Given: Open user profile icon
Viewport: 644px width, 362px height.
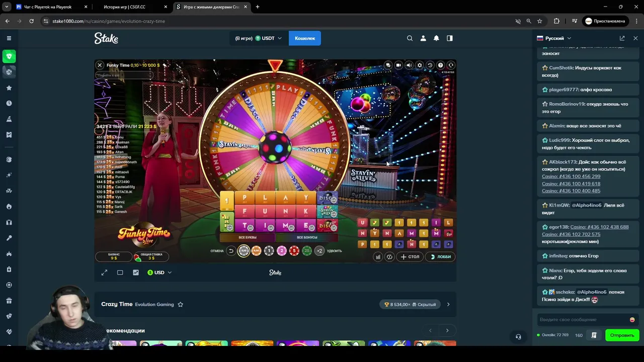Looking at the screenshot, I should click(x=423, y=38).
